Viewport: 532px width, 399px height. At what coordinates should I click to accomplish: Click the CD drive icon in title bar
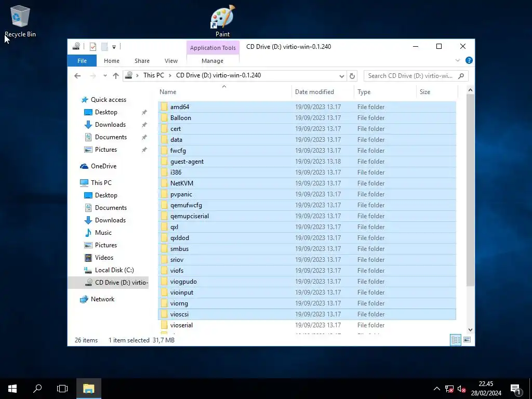coord(76,46)
